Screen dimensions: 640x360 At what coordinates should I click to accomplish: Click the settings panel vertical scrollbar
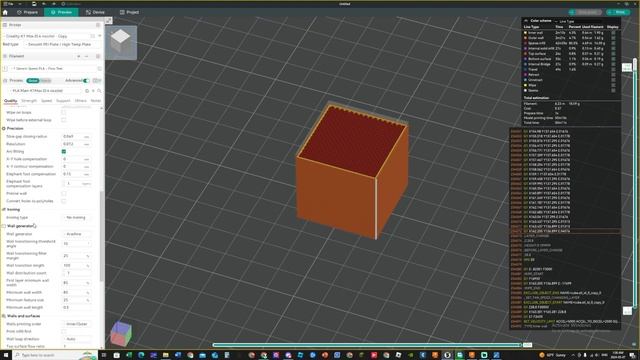tap(102, 236)
